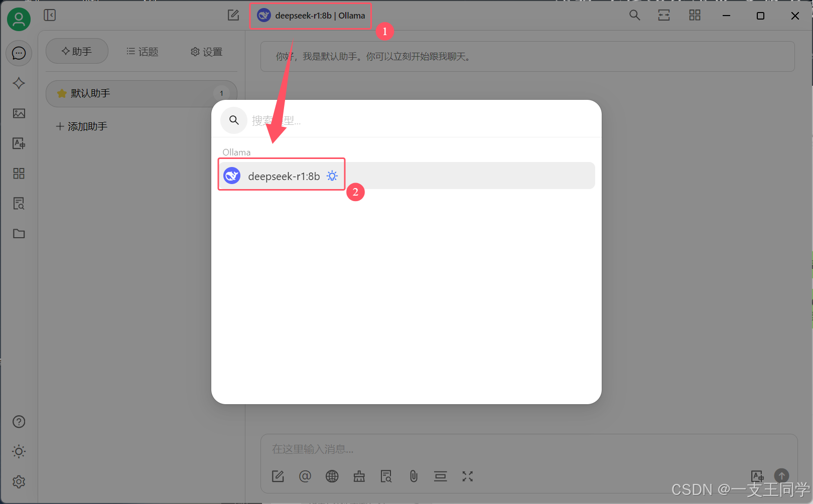Click the search magnifier in model popup
This screenshot has width=813, height=504.
(234, 120)
